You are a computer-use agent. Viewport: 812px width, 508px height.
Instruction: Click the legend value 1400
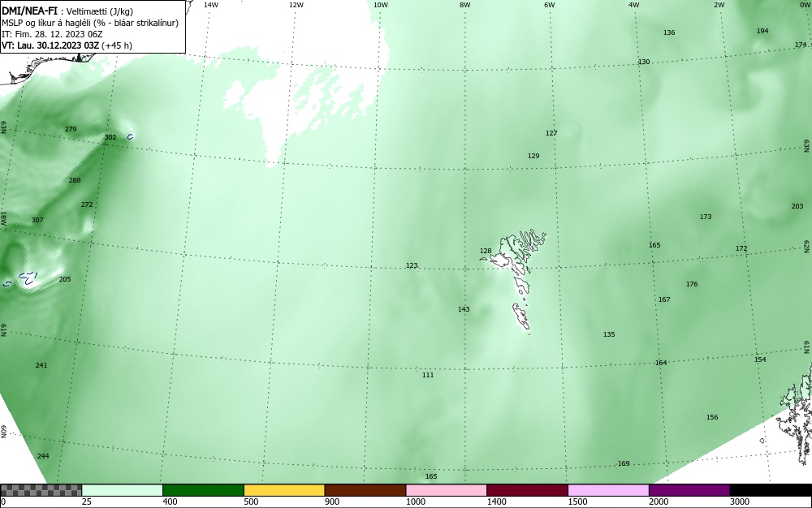(496, 502)
